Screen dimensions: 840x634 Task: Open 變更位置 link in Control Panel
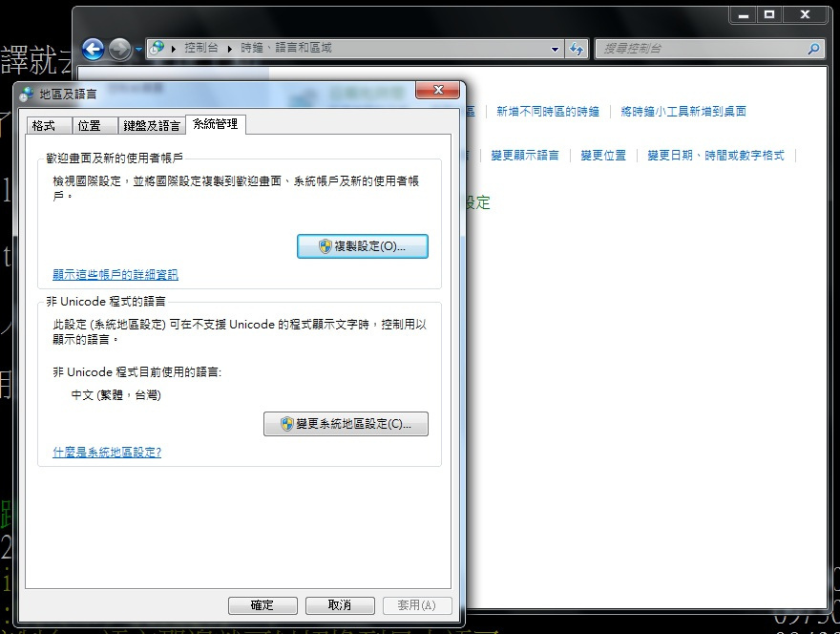point(603,156)
